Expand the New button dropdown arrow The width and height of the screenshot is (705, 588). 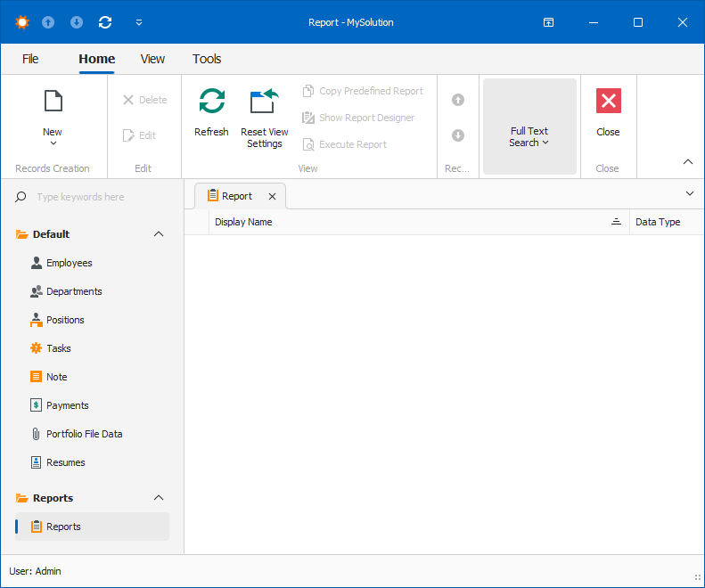[x=53, y=143]
